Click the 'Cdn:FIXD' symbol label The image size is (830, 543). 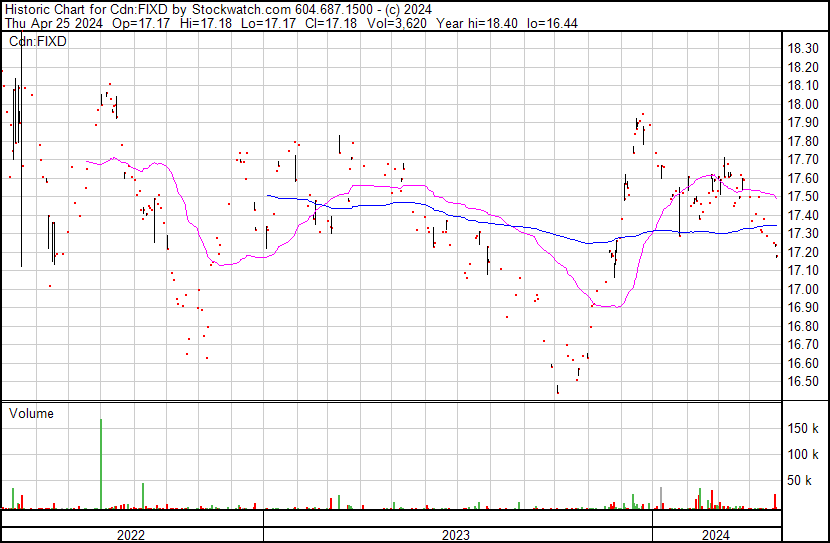tap(38, 41)
